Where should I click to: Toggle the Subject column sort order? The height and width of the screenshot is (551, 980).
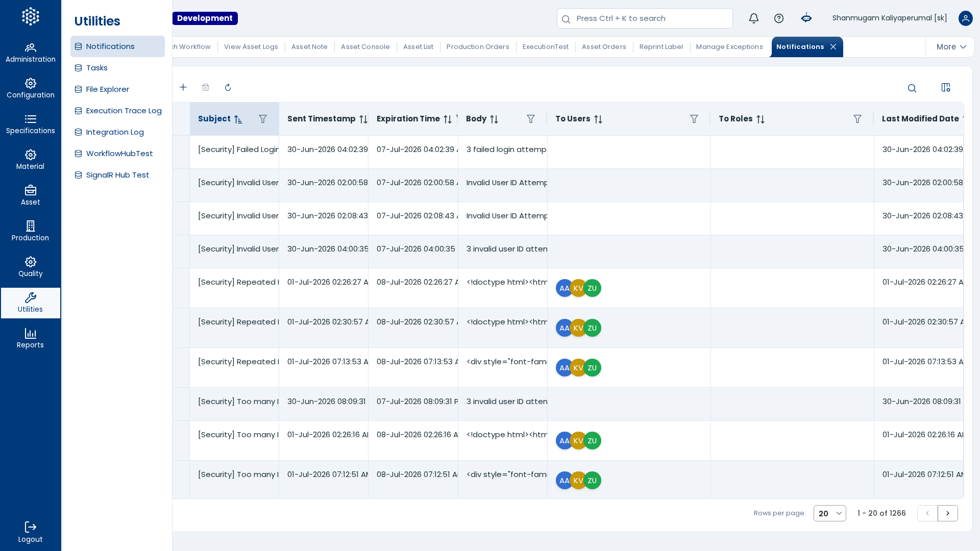click(x=238, y=119)
